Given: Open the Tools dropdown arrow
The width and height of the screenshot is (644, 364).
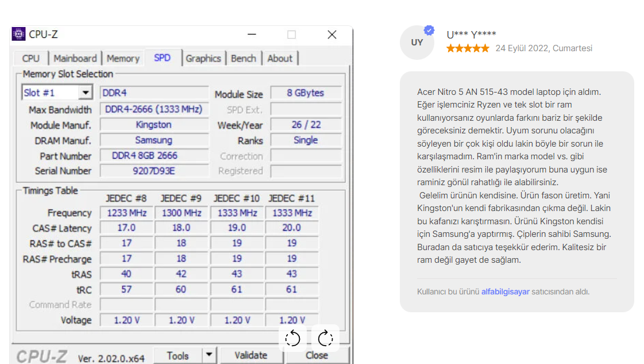Looking at the screenshot, I should [209, 355].
